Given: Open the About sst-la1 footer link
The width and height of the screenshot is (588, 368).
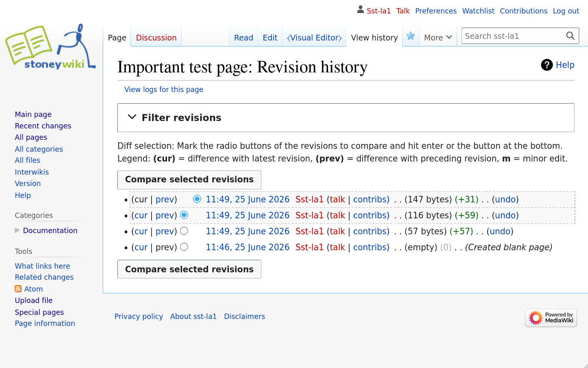Looking at the screenshot, I should (x=193, y=316).
